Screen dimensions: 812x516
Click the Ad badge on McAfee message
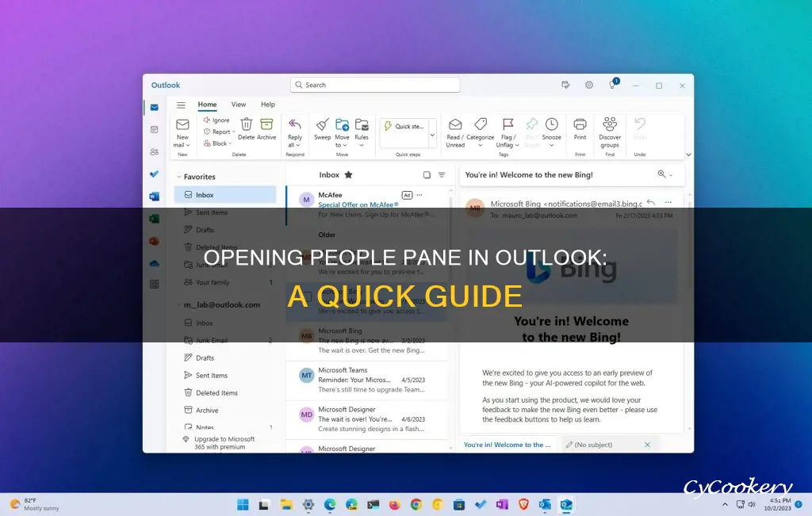407,195
